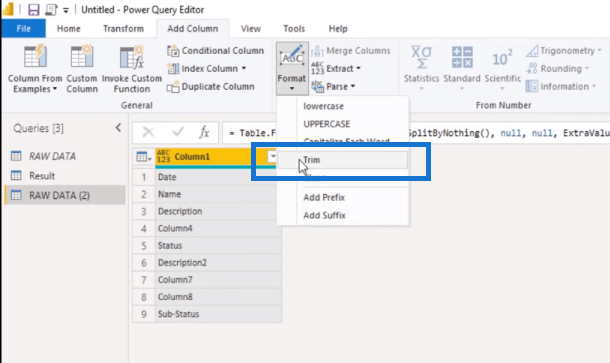This screenshot has width=610, height=363.
Task: Open the Help tab
Action: [x=338, y=28]
